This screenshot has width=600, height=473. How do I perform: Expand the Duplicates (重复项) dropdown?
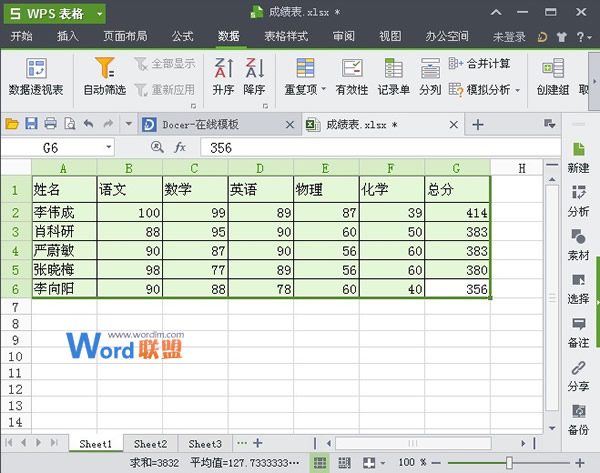pyautogui.click(x=304, y=89)
